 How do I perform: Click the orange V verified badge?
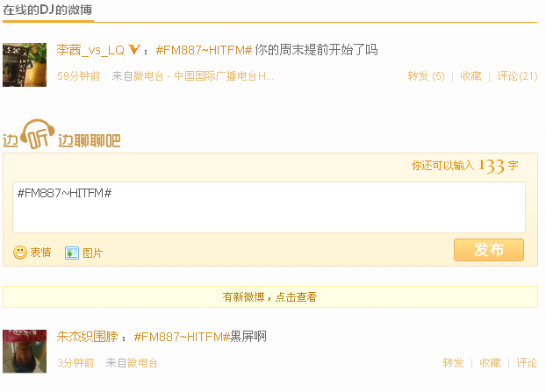click(x=134, y=50)
